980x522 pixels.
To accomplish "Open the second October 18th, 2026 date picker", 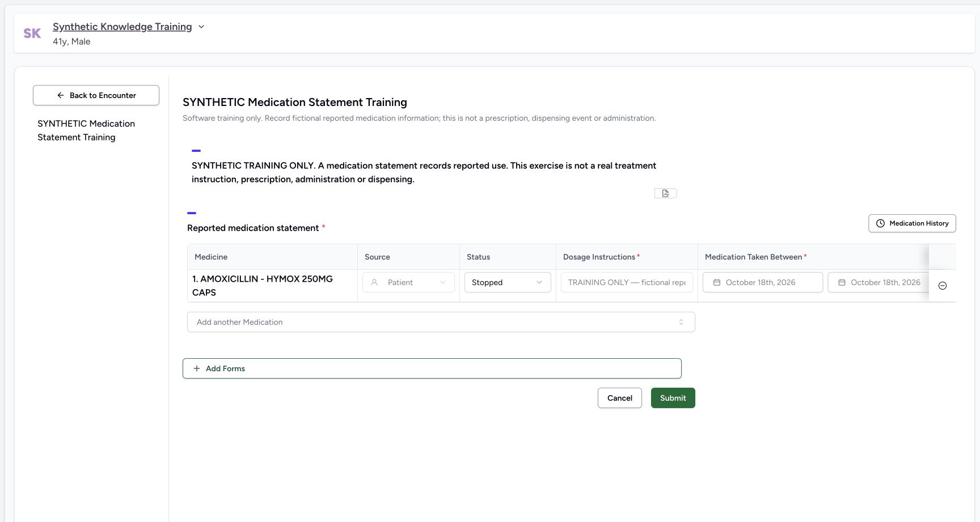I will 880,282.
